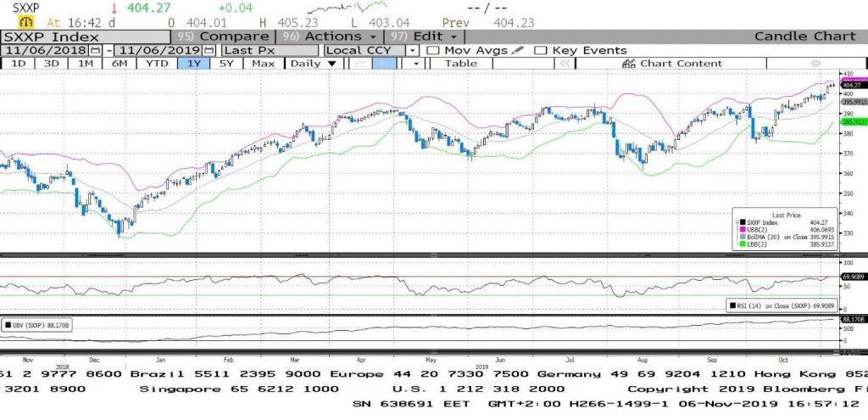
Task: Open the Chart Content panel
Action: pos(673,64)
